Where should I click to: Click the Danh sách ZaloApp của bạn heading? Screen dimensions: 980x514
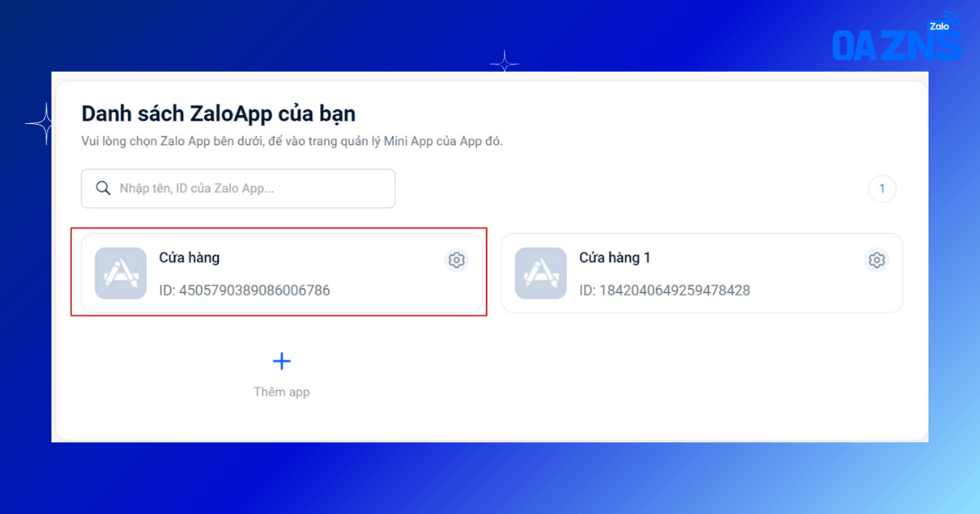pos(219,113)
